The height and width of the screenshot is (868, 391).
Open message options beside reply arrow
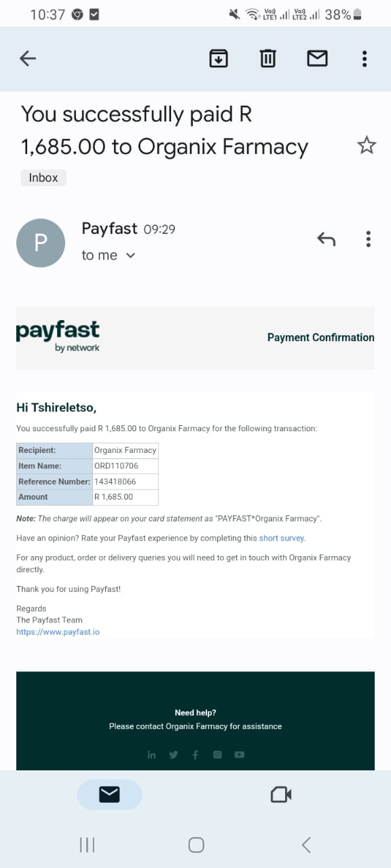[369, 239]
